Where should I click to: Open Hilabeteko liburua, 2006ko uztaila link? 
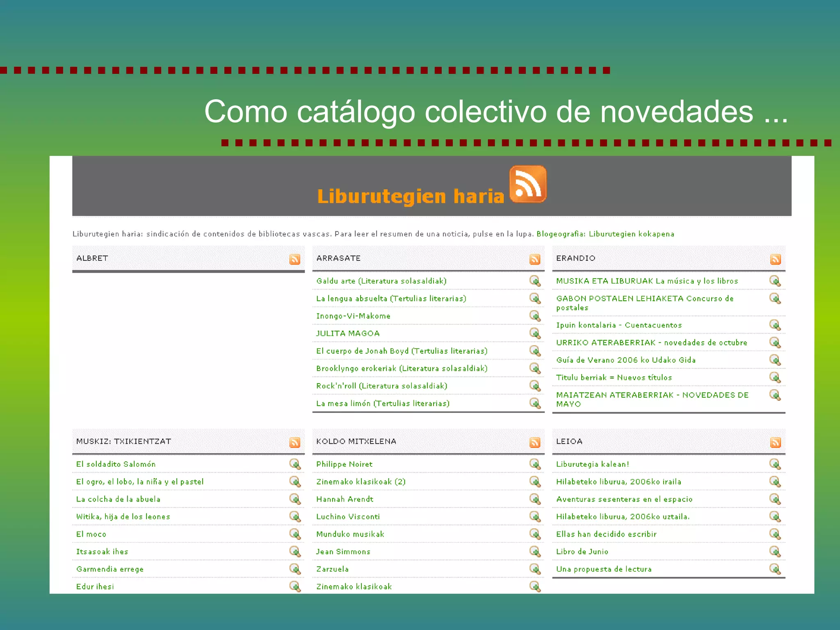(x=623, y=516)
